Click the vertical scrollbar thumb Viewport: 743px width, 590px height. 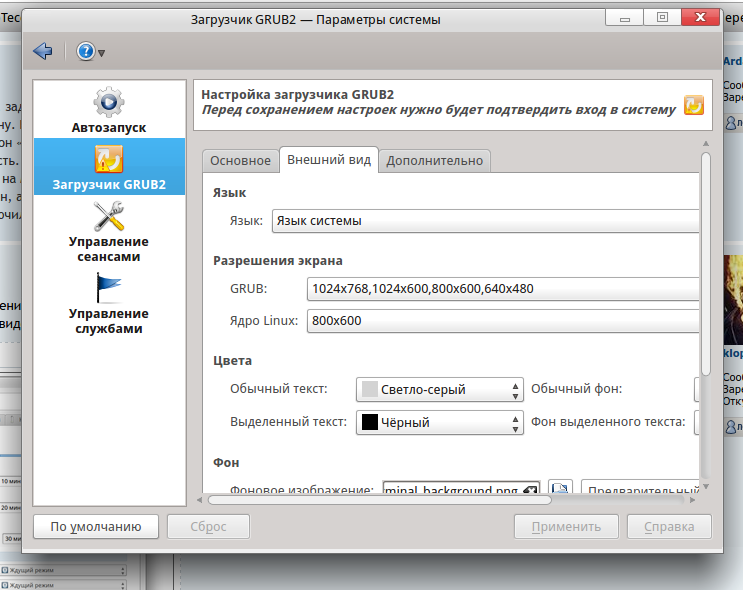[706, 264]
